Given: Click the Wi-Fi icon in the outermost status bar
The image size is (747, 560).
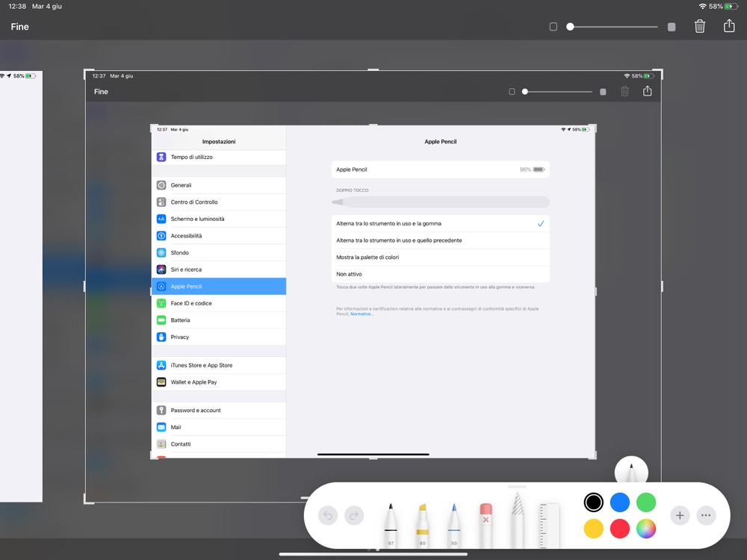Looking at the screenshot, I should pyautogui.click(x=703, y=6).
